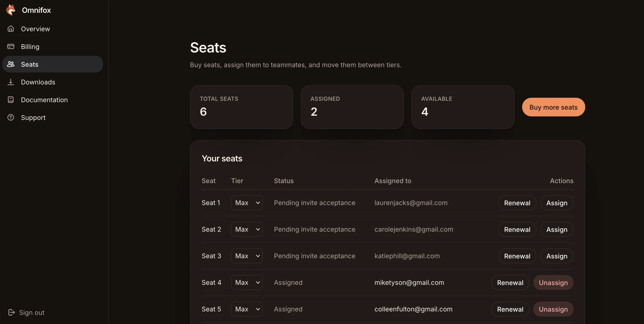Open Renewal for Seat 2
Screen dimensions: 644x324
(517, 229)
